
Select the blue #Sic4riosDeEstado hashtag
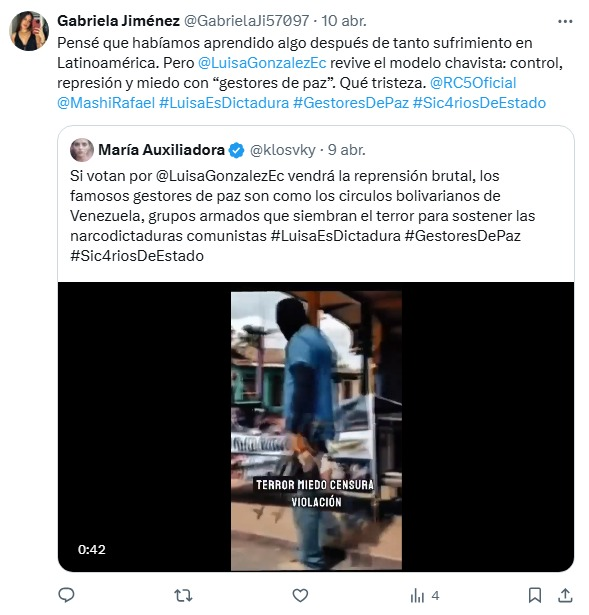point(479,103)
